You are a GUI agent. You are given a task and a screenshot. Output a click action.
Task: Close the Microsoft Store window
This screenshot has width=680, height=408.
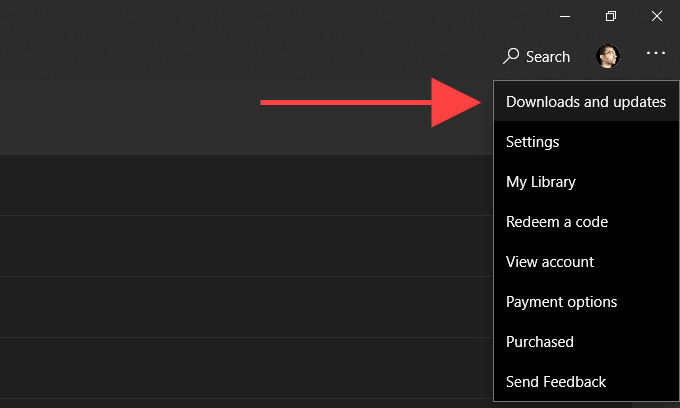(x=657, y=16)
